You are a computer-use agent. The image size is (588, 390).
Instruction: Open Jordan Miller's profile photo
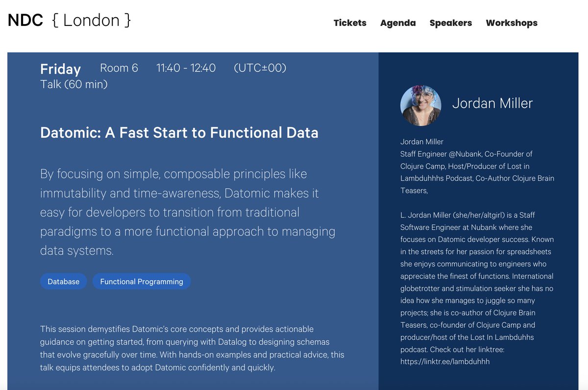point(421,106)
